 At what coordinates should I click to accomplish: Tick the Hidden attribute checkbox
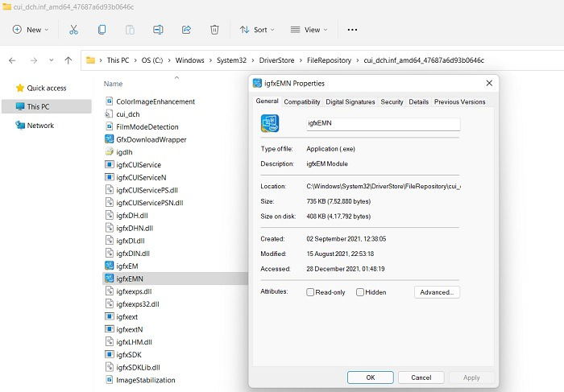[x=359, y=292]
